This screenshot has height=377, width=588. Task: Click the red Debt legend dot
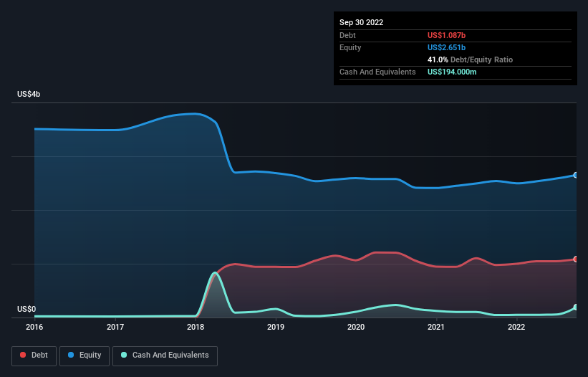click(x=23, y=355)
